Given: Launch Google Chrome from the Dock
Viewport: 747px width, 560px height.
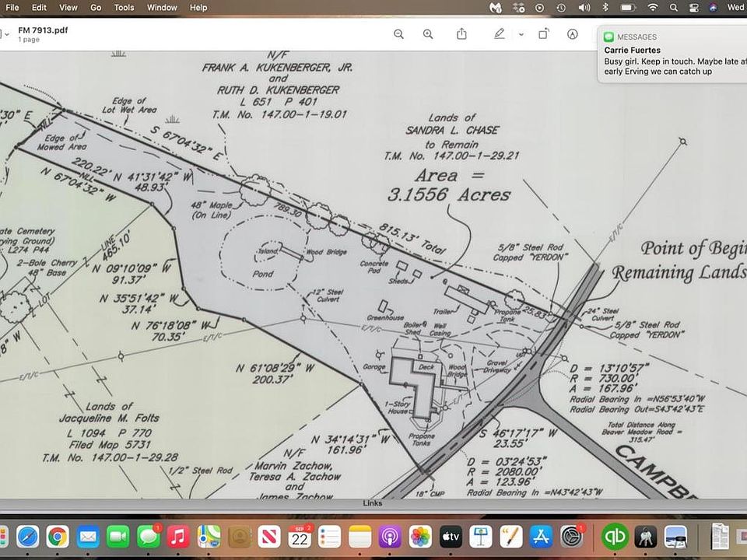Looking at the screenshot, I should (x=57, y=537).
